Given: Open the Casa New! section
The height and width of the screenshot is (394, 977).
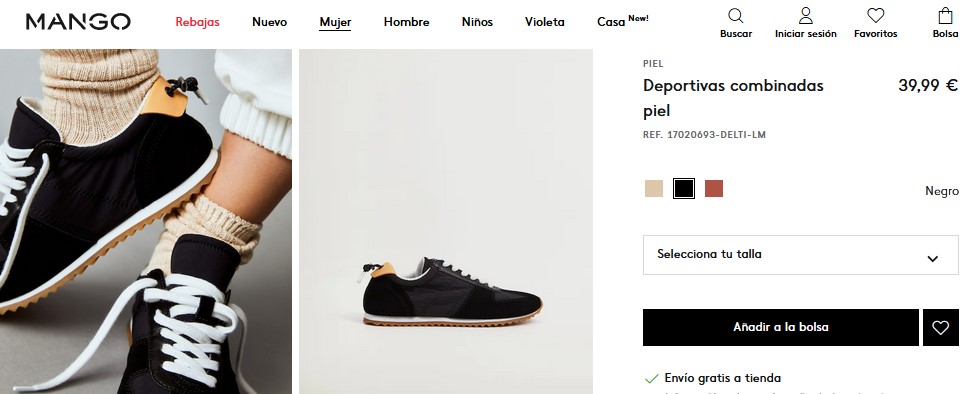Looking at the screenshot, I should (x=622, y=21).
